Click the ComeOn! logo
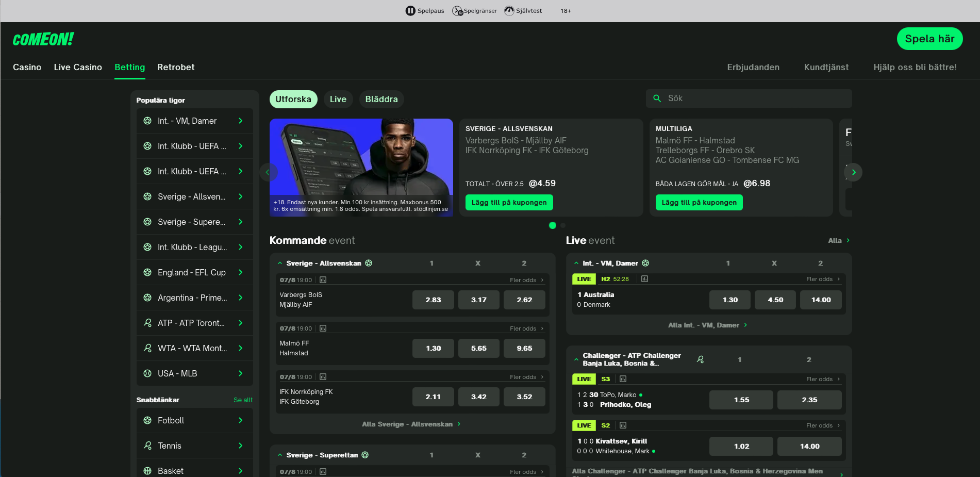The height and width of the screenshot is (477, 980). 43,39
